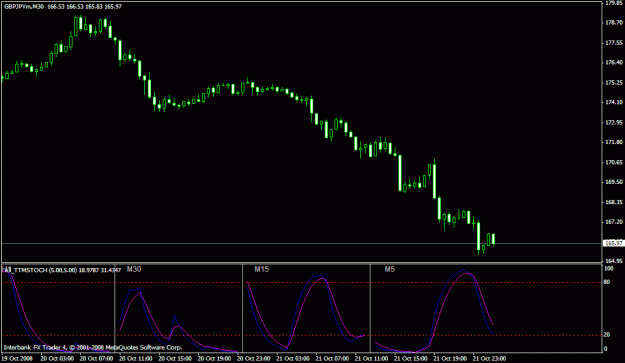Click the GBPJPYm,M30 chart title text
The width and height of the screenshot is (625, 363).
tap(24, 7)
